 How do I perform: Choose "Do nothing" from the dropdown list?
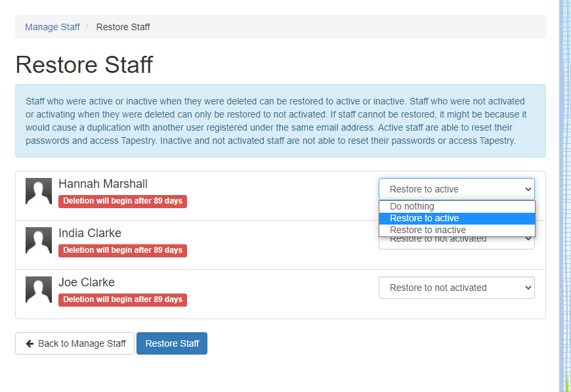[x=412, y=206]
